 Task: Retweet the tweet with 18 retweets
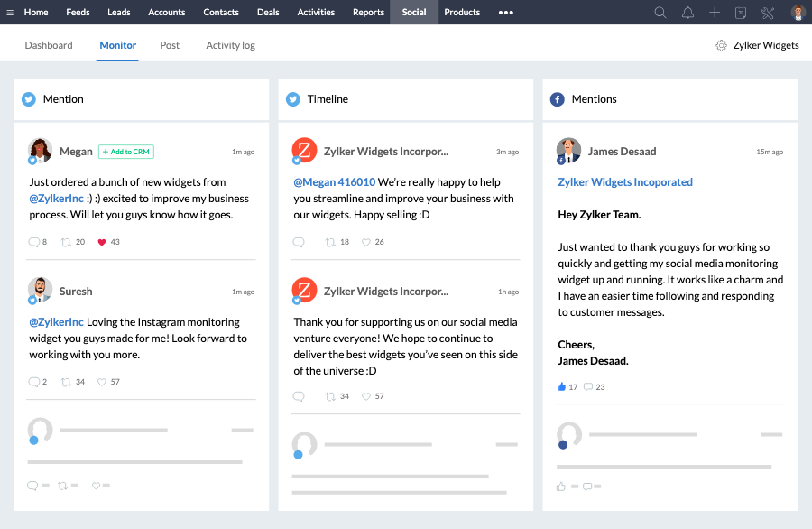[330, 242]
